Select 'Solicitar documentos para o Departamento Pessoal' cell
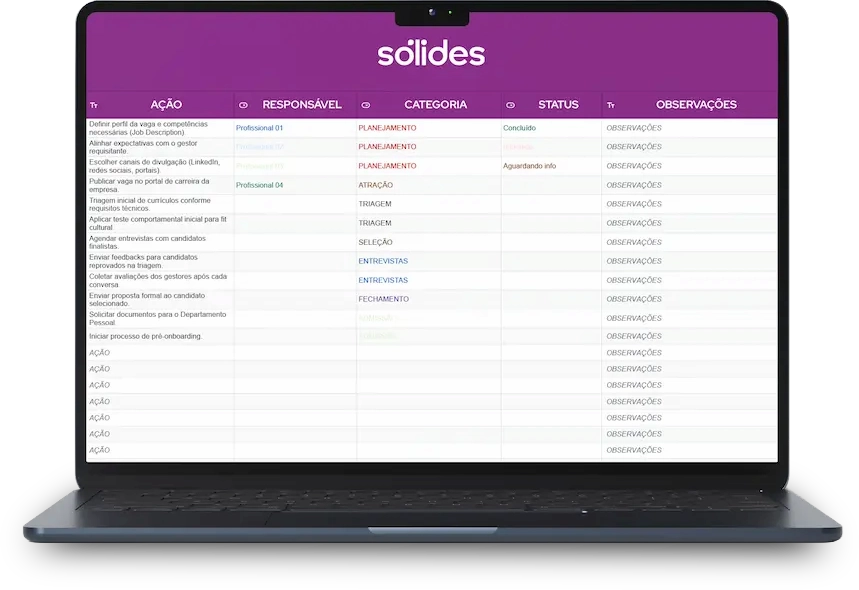This screenshot has width=859, height=590. (x=160, y=318)
